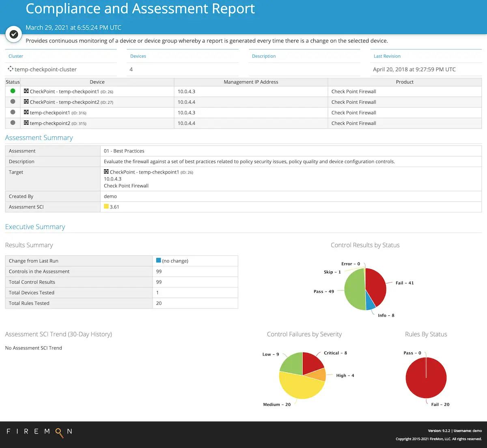Click the firewall icon in the Target row
Screen dimensions: 487x448
point(107,172)
